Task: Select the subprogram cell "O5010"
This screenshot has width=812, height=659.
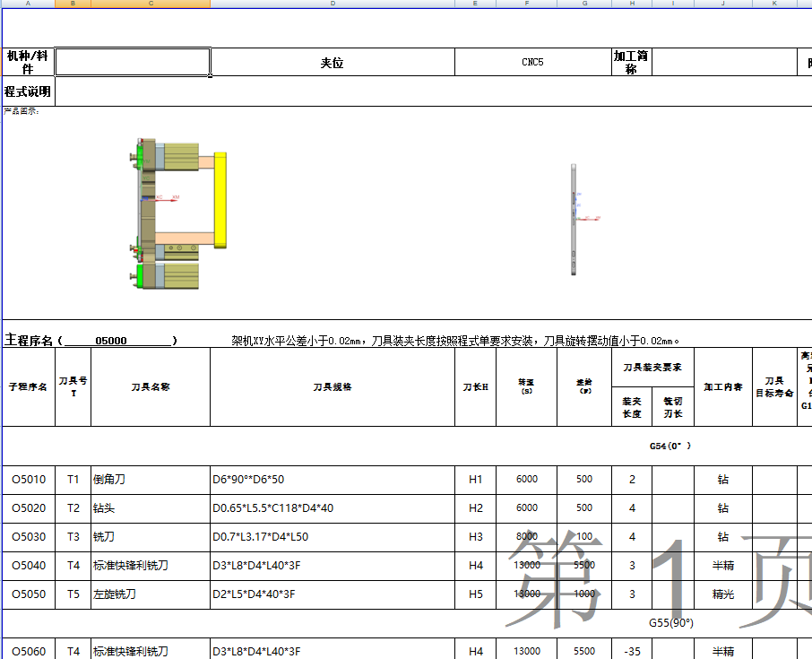Action: pos(29,480)
